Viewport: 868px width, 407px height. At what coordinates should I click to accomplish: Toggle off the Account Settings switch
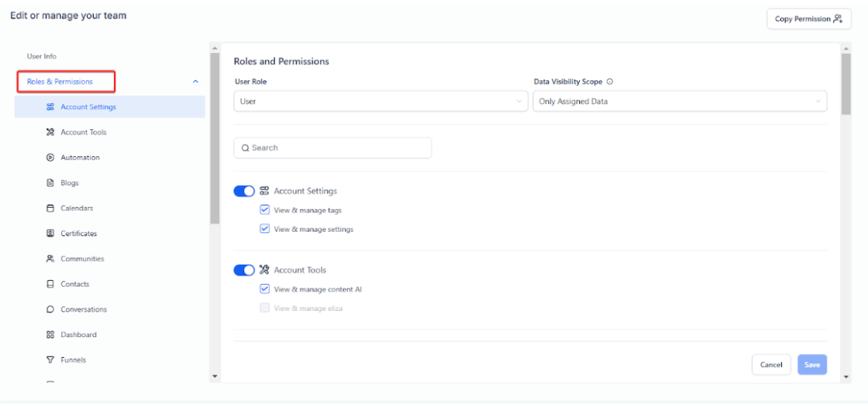pos(244,191)
